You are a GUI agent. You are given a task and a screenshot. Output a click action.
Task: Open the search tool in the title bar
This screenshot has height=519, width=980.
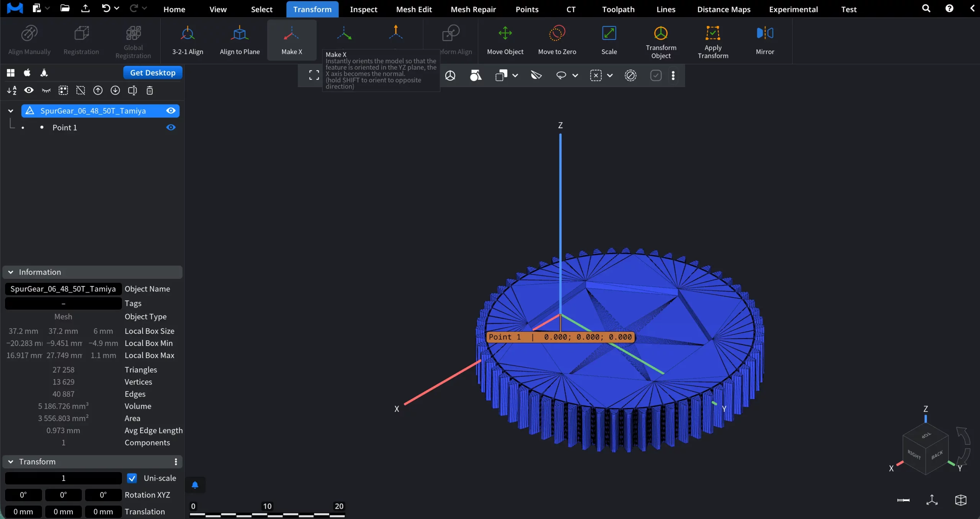[926, 8]
